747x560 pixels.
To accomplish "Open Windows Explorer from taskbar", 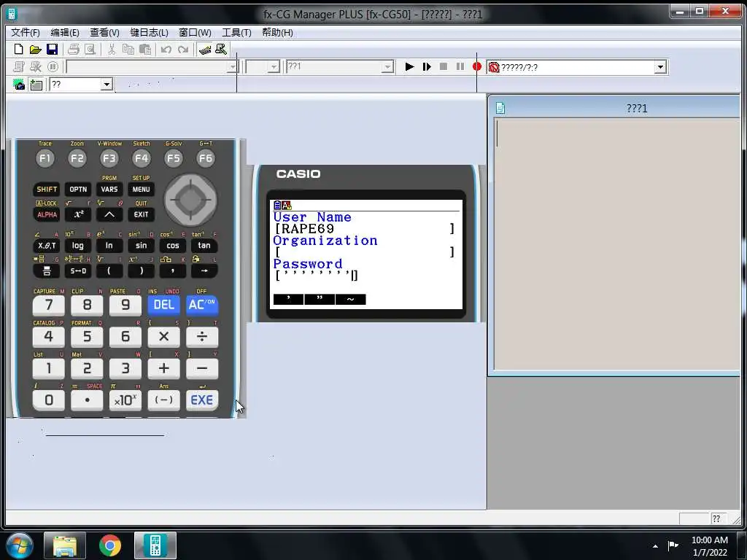I will pyautogui.click(x=65, y=545).
